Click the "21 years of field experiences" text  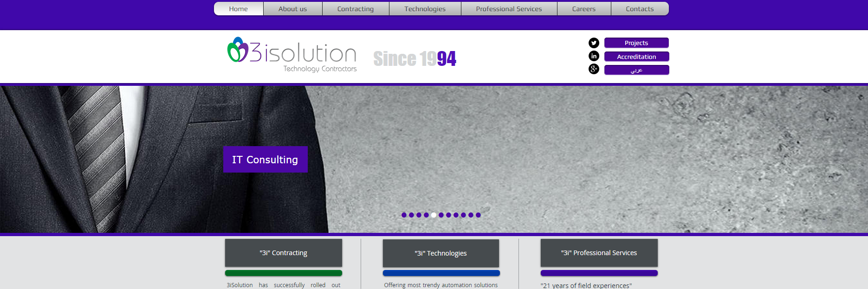pyautogui.click(x=586, y=285)
